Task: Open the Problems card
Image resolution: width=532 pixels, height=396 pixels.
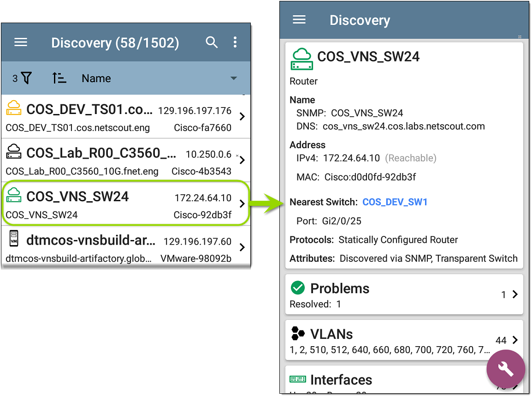Action: [404, 295]
